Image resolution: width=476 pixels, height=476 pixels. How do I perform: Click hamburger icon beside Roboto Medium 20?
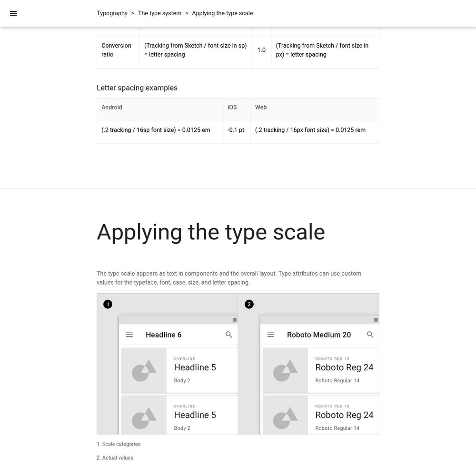tap(271, 335)
